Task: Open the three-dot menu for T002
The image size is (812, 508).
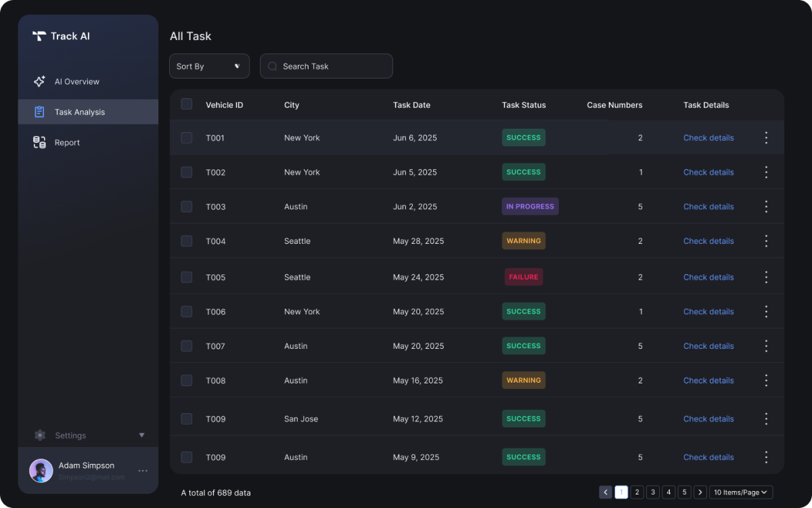Action: 766,172
